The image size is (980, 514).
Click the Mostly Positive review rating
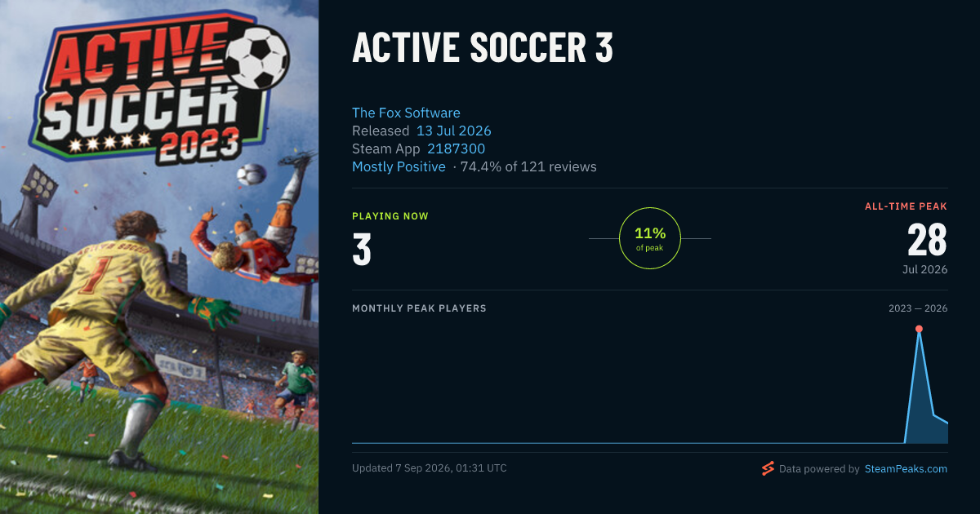(x=399, y=166)
